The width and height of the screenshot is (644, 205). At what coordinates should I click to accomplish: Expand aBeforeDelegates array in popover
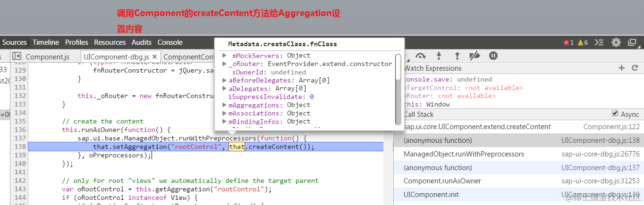pyautogui.click(x=225, y=80)
